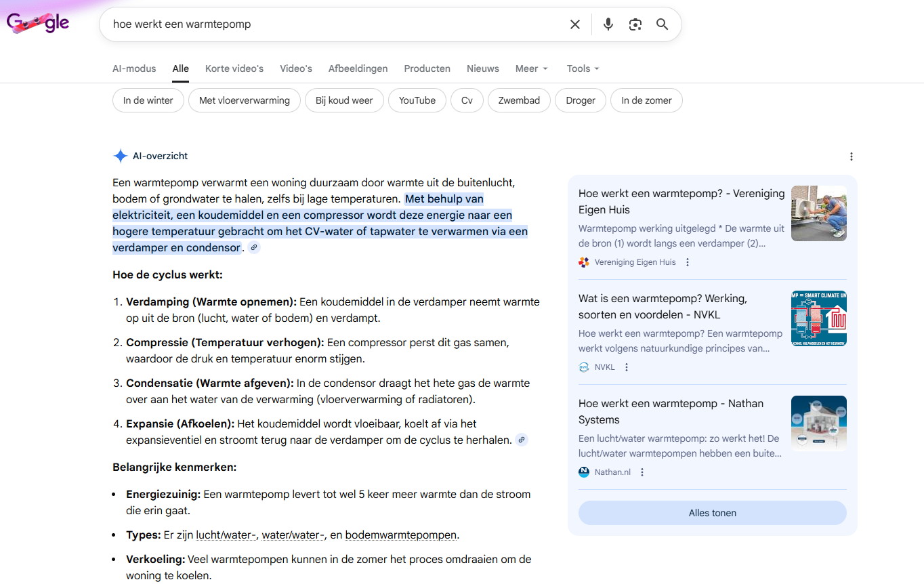
Task: Click the Alles tonen button
Action: [x=712, y=513]
